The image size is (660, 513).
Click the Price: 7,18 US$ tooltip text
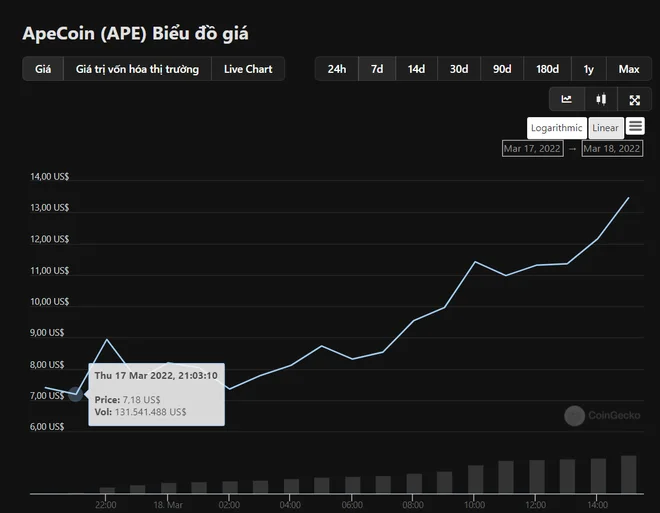128,399
